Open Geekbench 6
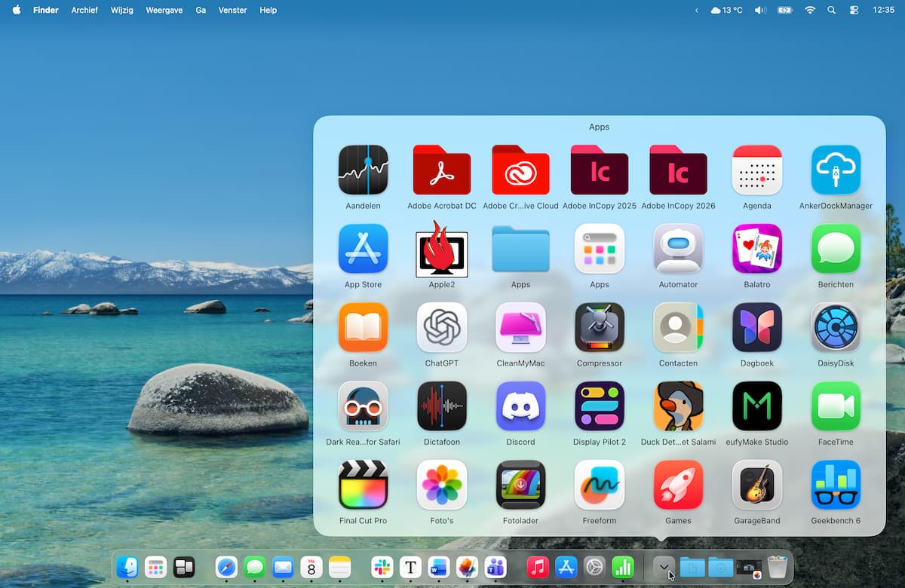 (x=836, y=485)
